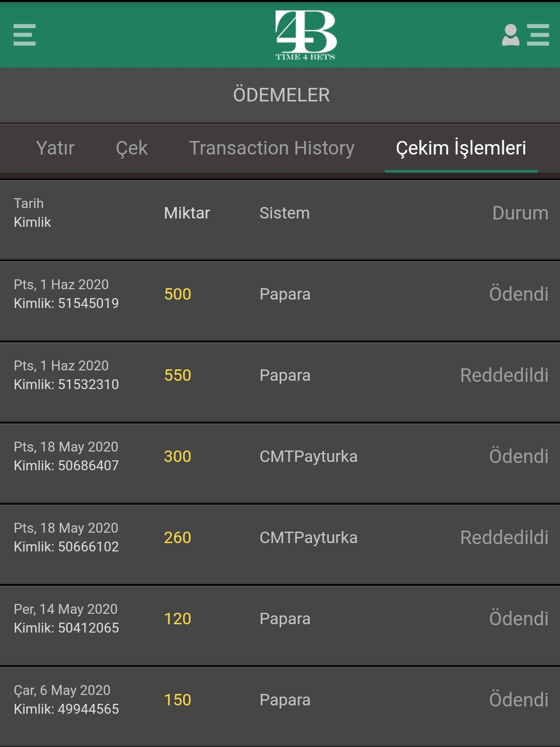Tap the Time 4 Bets logo
560x747 pixels.
(306, 35)
